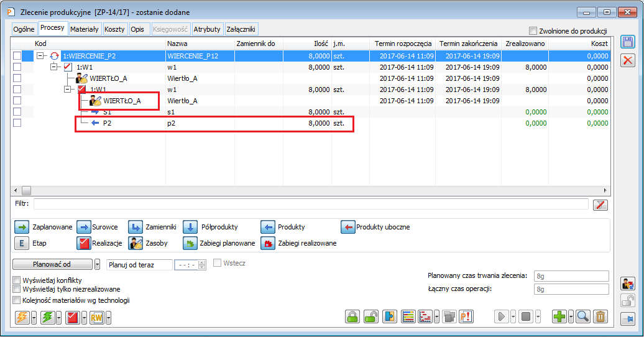Open the Planować od dropdown arrow
The width and height of the screenshot is (644, 337).
pyautogui.click(x=98, y=264)
